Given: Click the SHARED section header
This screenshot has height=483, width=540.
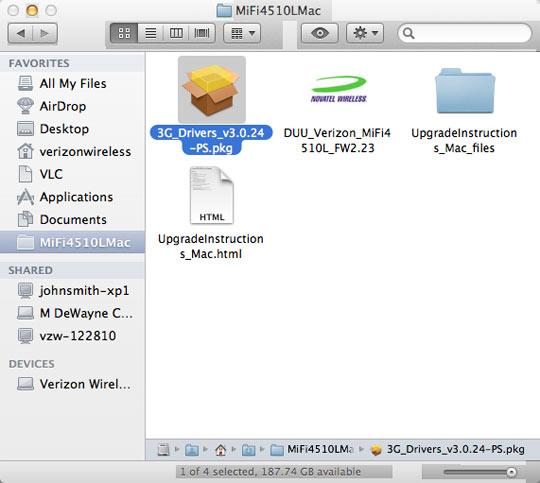Looking at the screenshot, I should coord(31,270).
